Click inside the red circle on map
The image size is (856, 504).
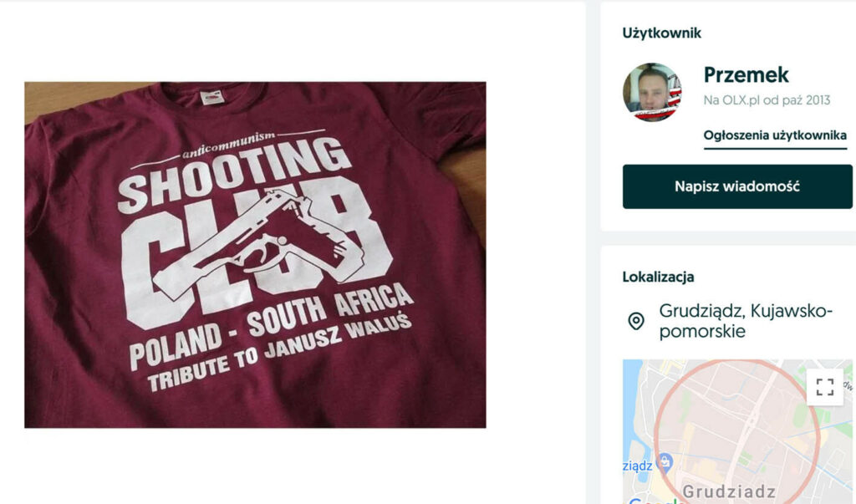736,426
